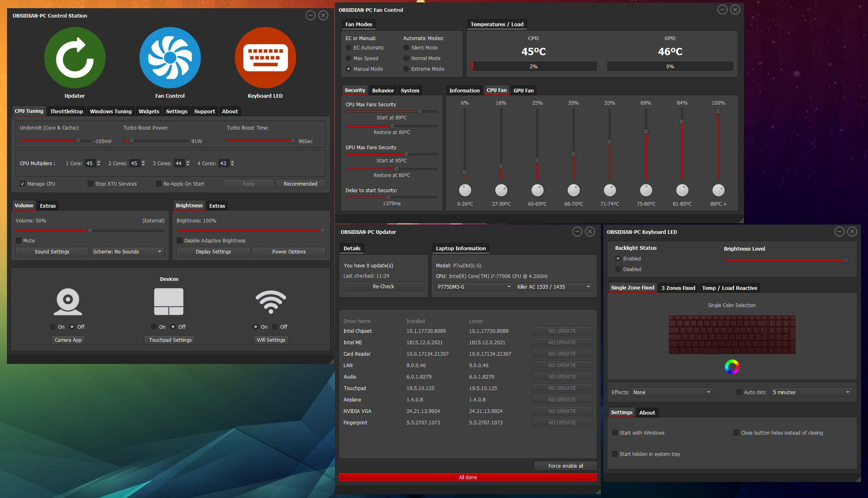The height and width of the screenshot is (498, 868).
Task: Adjust the Volume slider handle
Action: [90, 231]
